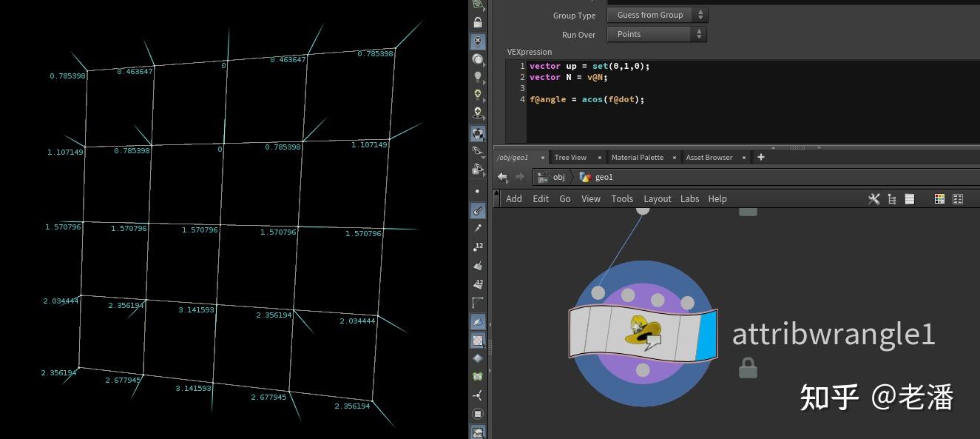Screen dimensions: 980x439
Task: Open the Tools menu
Action: (x=622, y=199)
